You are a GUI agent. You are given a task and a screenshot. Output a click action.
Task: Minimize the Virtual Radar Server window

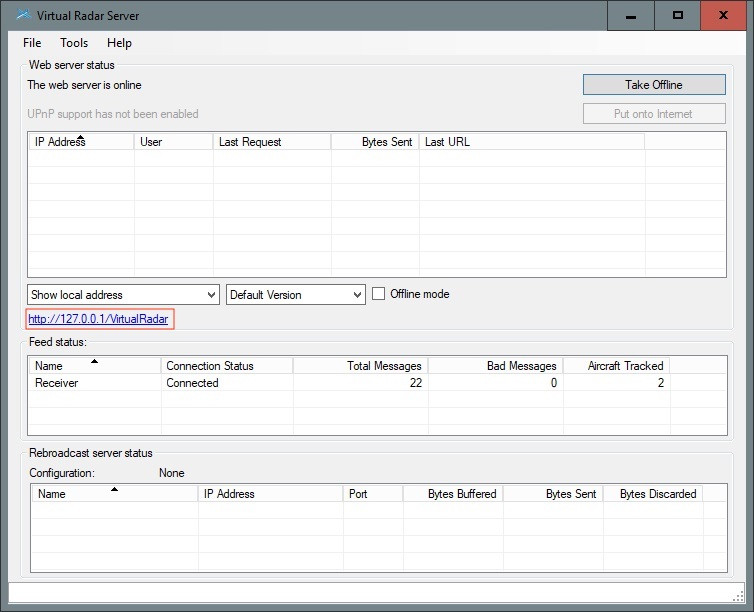[x=631, y=16]
